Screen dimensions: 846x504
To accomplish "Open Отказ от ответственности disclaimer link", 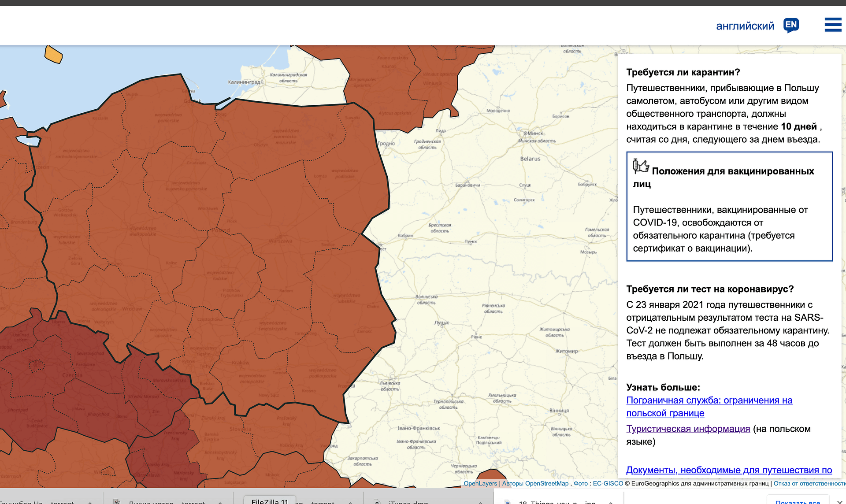I will (809, 483).
